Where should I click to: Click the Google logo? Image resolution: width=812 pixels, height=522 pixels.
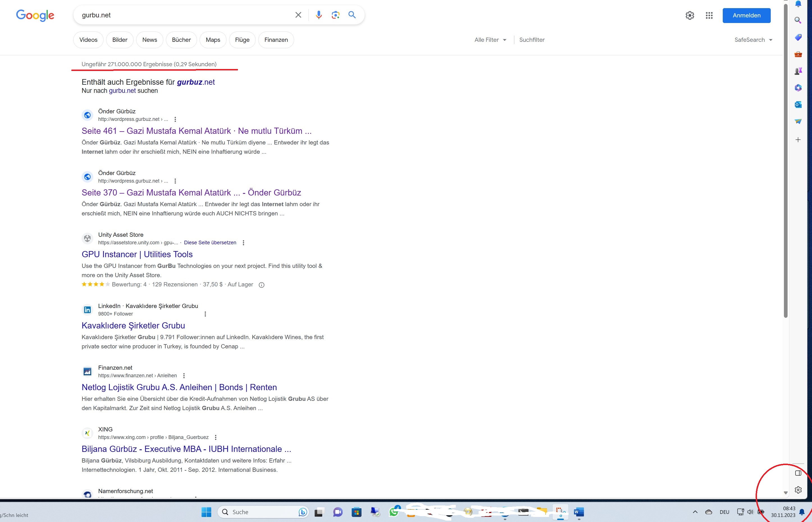tap(35, 15)
